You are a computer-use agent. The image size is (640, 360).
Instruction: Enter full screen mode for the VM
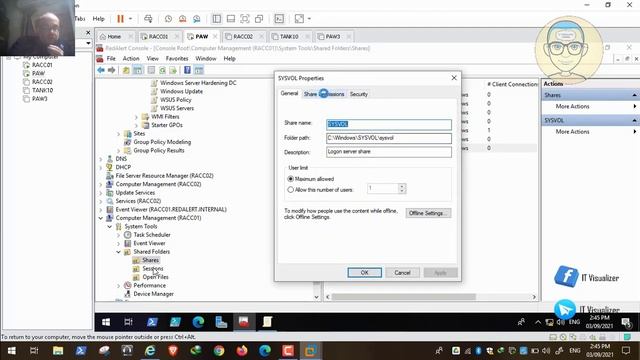245,19
